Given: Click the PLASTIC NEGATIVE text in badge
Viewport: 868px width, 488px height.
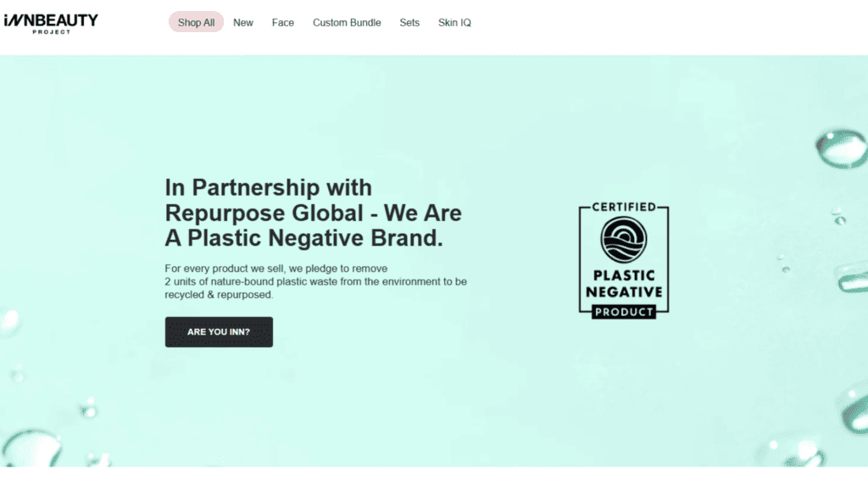Looking at the screenshot, I should 624,283.
